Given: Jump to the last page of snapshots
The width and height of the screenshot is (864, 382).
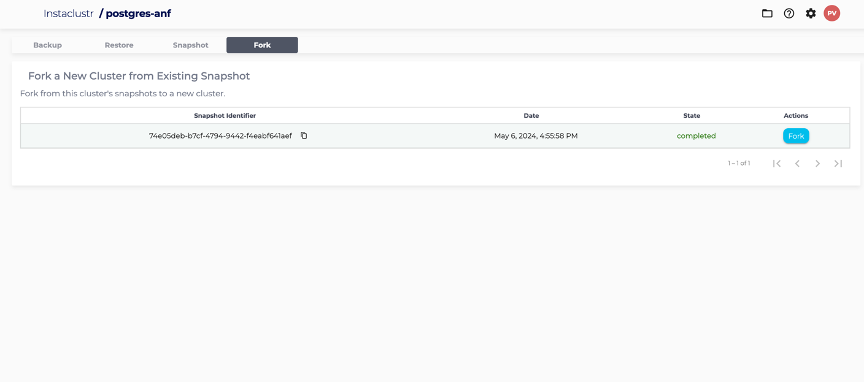Looking at the screenshot, I should (838, 163).
